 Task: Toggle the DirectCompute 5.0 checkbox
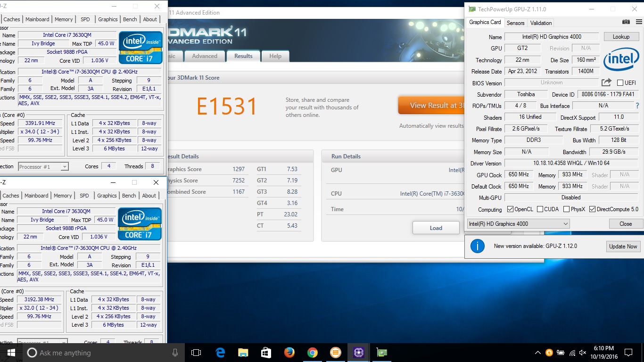click(x=592, y=209)
